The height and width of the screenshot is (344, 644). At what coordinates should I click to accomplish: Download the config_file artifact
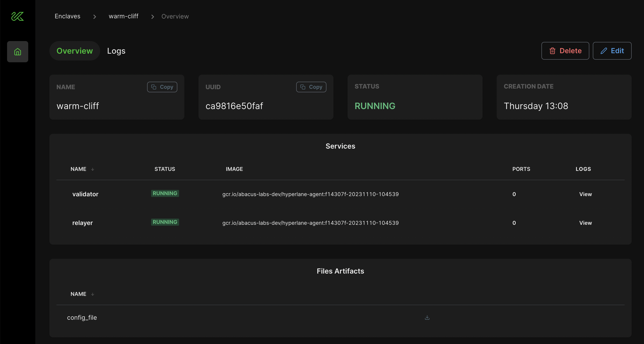(427, 318)
